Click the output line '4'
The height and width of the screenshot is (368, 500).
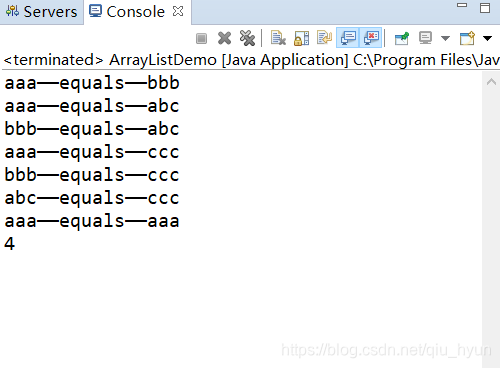click(10, 244)
